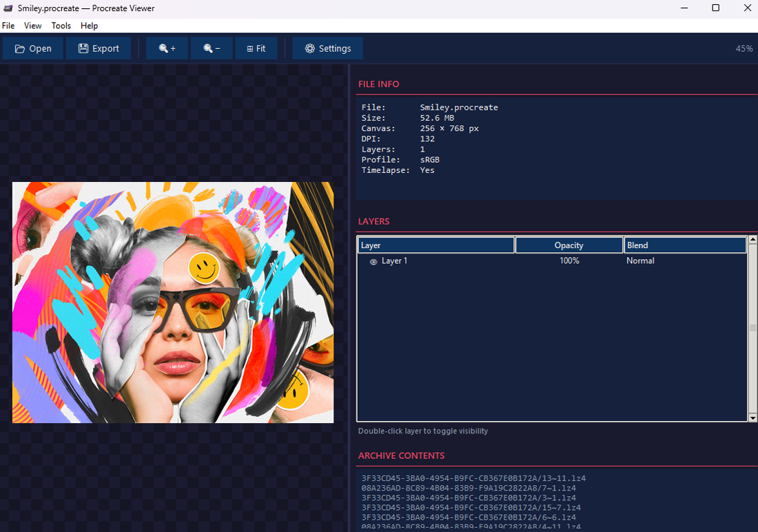Image resolution: width=758 pixels, height=532 pixels.
Task: Click the layers list scroll down arrow
Action: pos(752,418)
